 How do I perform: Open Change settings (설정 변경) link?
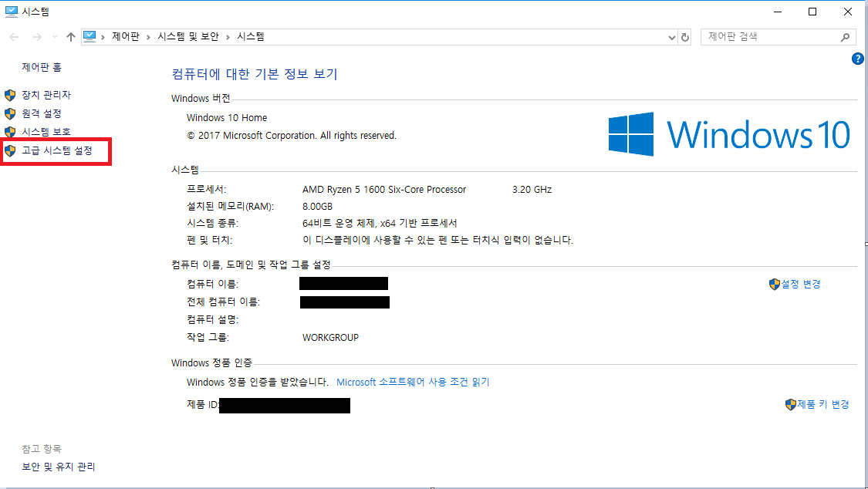800,285
